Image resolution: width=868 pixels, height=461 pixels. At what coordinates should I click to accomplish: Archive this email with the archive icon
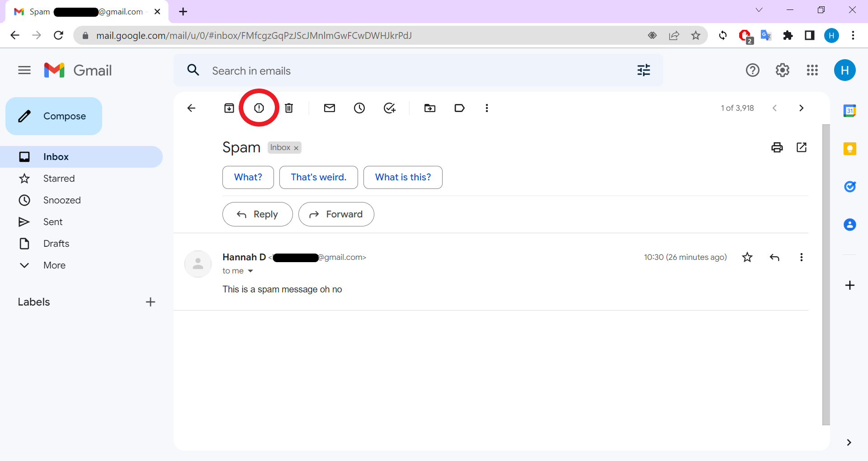[x=229, y=108]
